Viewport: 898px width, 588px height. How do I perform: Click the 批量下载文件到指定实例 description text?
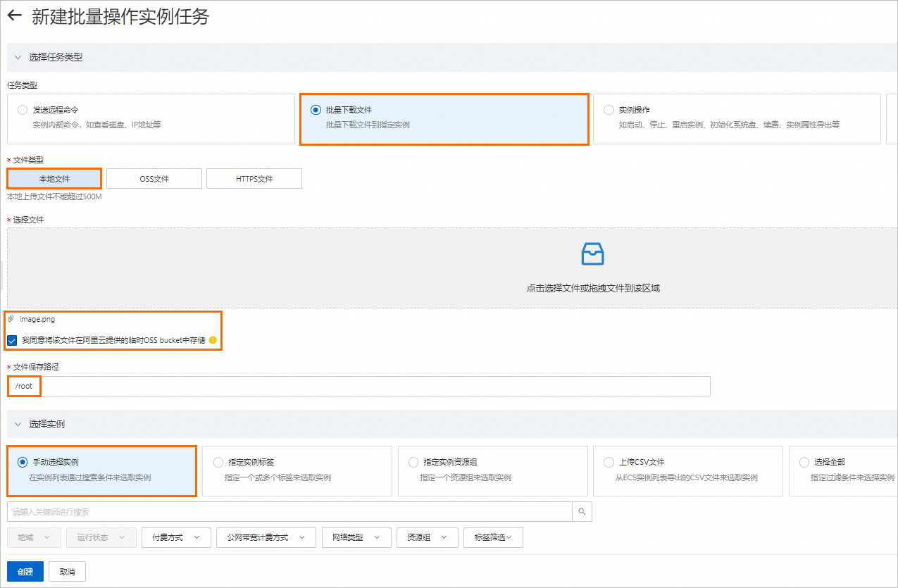(368, 125)
